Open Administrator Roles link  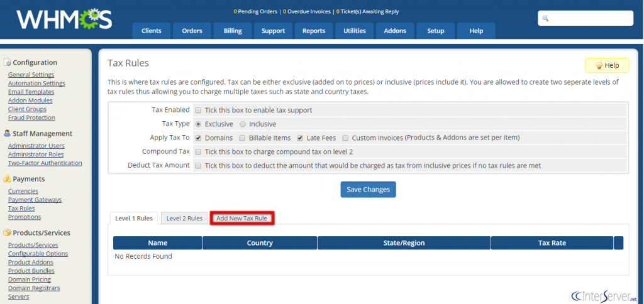tap(36, 155)
